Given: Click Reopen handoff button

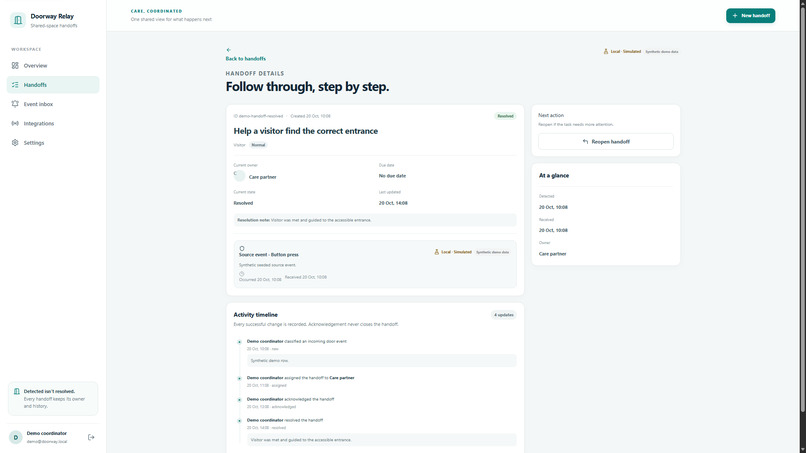Looking at the screenshot, I should (x=606, y=141).
